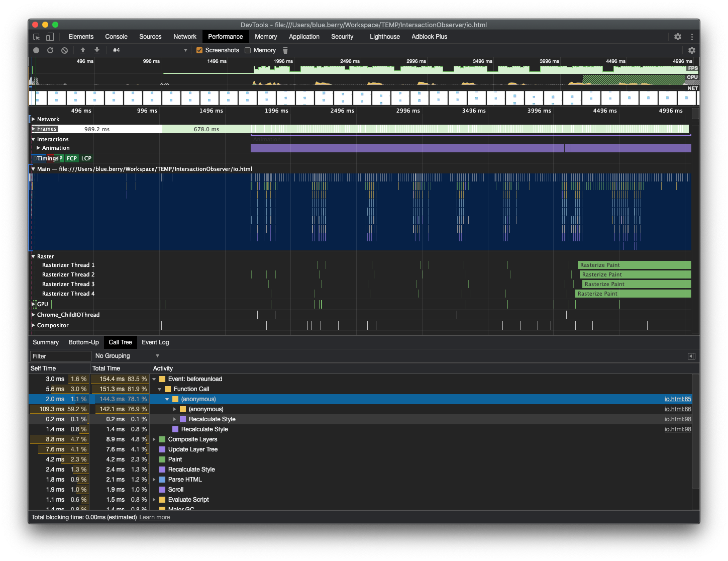Select the 989.2 ms frame block
The width and height of the screenshot is (728, 561).
click(97, 129)
